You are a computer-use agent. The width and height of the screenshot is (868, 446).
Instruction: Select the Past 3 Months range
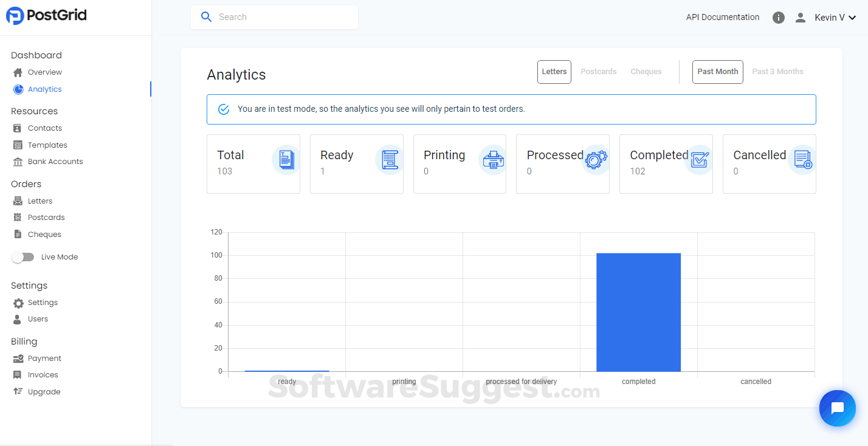tap(777, 72)
